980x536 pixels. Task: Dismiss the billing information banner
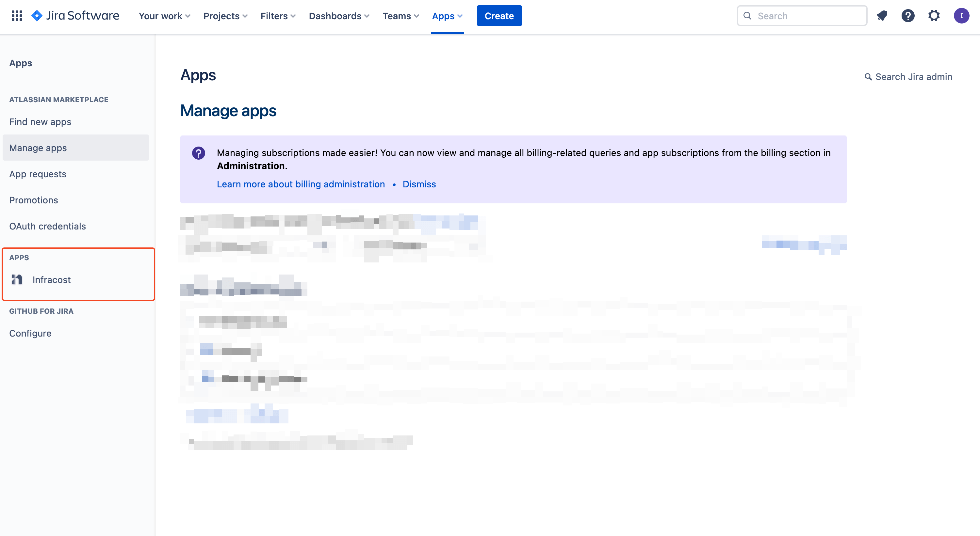point(419,184)
